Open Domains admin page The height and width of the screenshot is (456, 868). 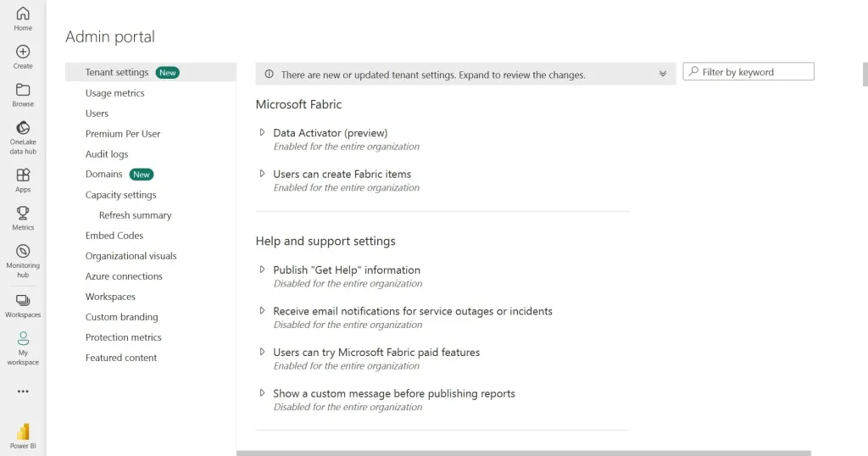(x=103, y=175)
